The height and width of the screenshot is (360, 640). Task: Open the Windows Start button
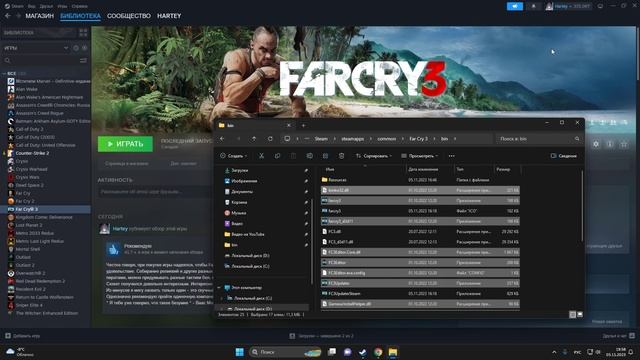240,352
